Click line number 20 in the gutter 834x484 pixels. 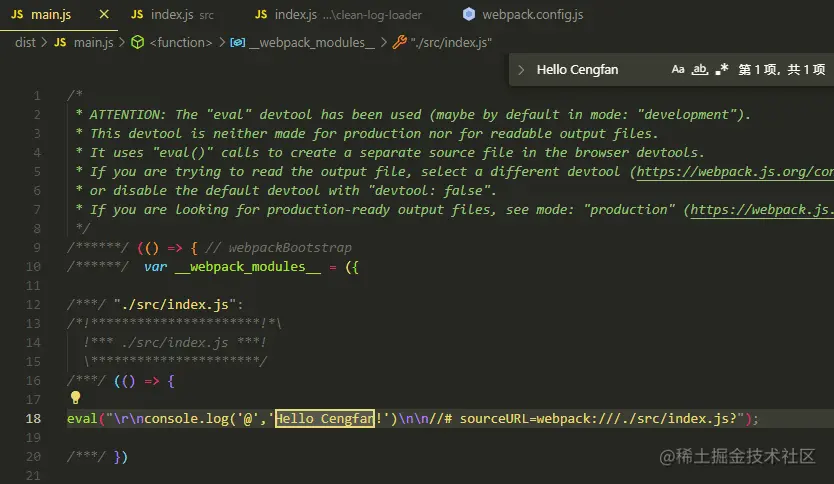click(33, 456)
